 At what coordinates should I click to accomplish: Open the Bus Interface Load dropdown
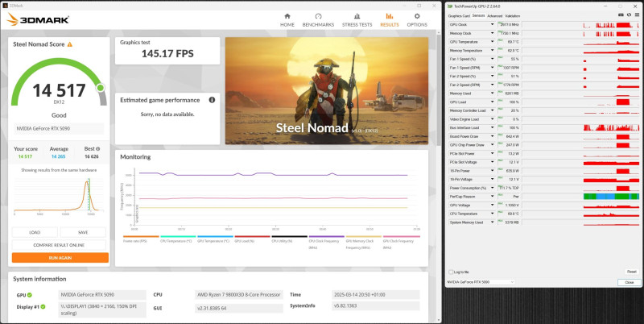click(493, 128)
